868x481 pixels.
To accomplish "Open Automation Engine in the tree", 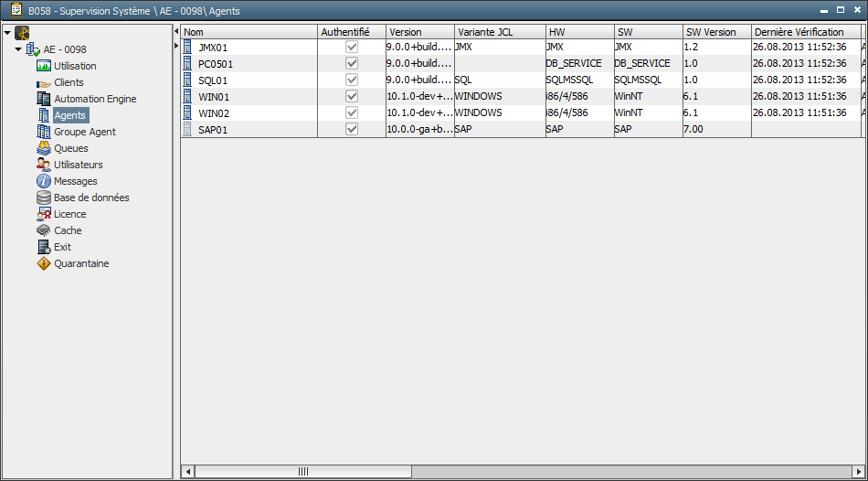I will click(95, 99).
